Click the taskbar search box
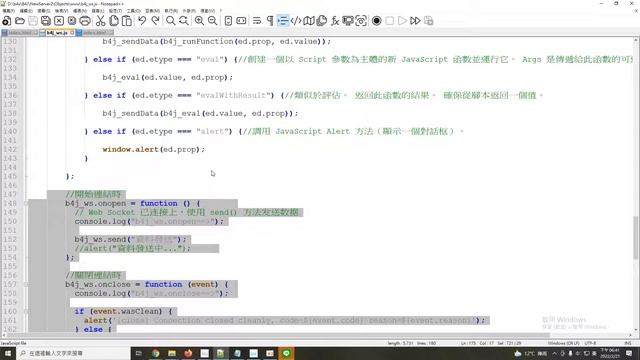 click(73, 353)
